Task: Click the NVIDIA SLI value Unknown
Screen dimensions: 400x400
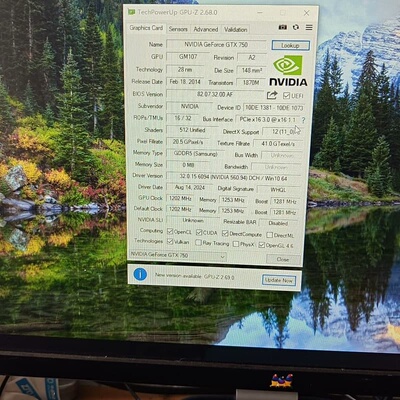Action: coord(193,220)
